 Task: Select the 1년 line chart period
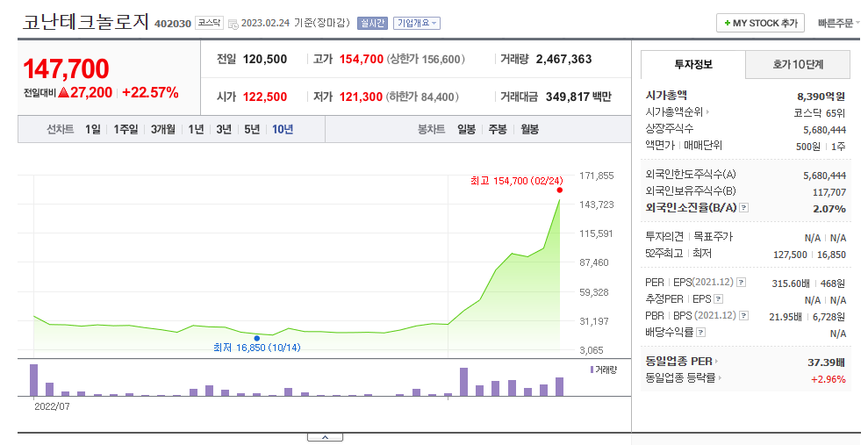pos(196,130)
